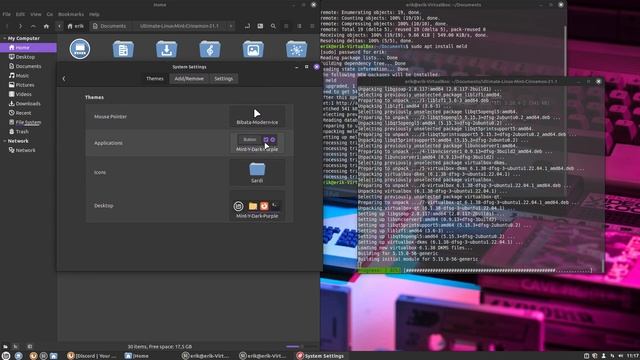The height and width of the screenshot is (360, 640).
Task: Go up to parent folder
Action: click(x=33, y=26)
